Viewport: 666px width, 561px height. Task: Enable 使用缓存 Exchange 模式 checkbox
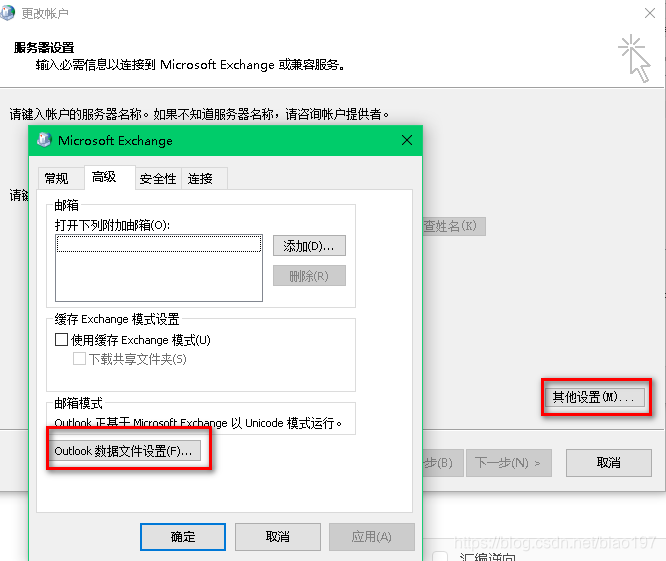coord(62,339)
